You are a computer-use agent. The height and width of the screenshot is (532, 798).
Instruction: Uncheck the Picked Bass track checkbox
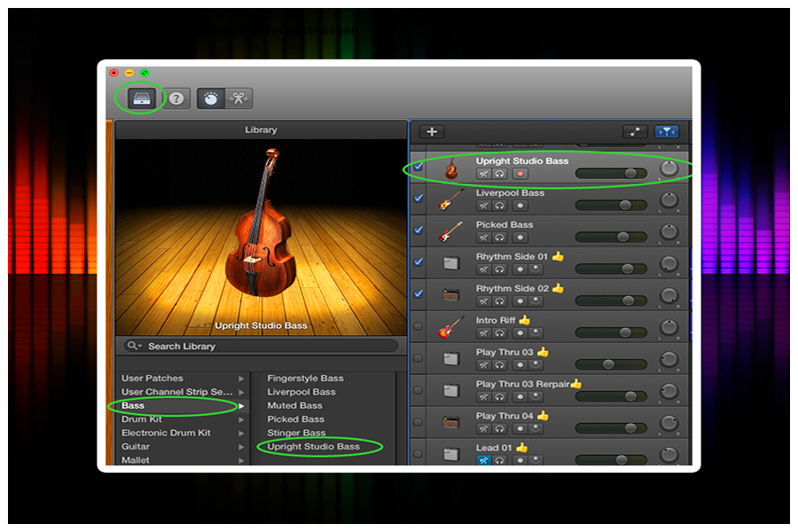coord(419,231)
